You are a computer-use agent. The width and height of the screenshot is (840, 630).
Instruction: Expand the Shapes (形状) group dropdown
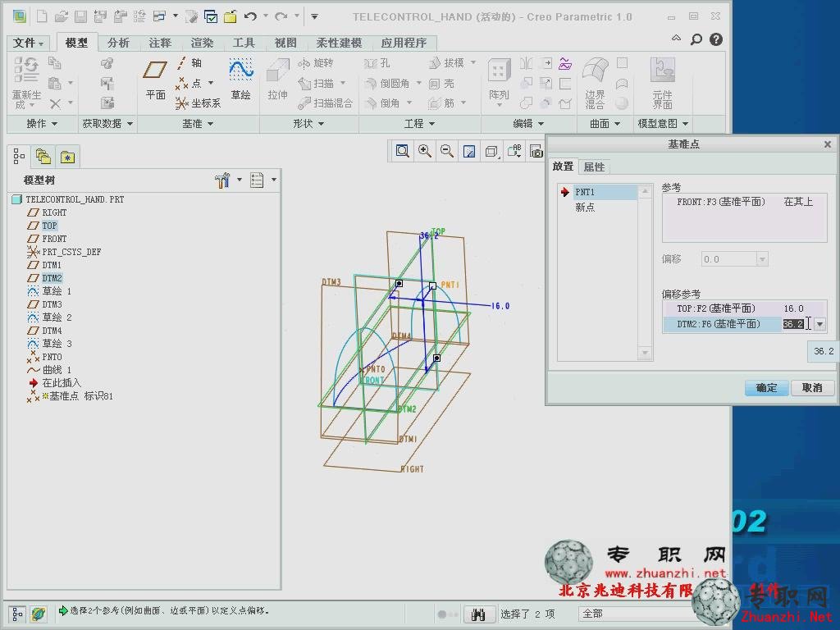[x=308, y=124]
